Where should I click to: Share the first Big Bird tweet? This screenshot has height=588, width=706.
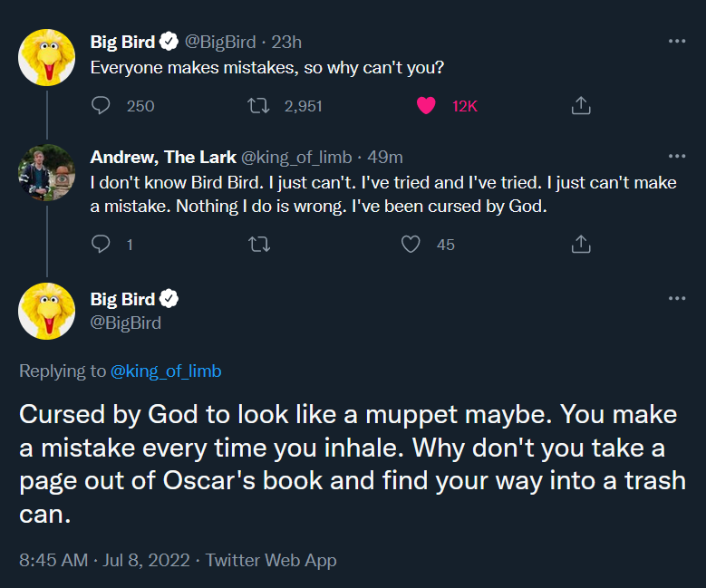click(581, 105)
